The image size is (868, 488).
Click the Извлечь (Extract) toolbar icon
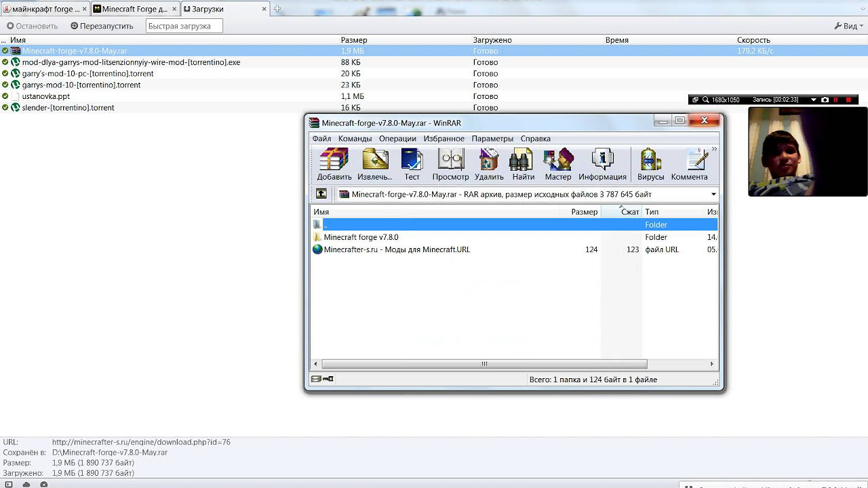(375, 165)
